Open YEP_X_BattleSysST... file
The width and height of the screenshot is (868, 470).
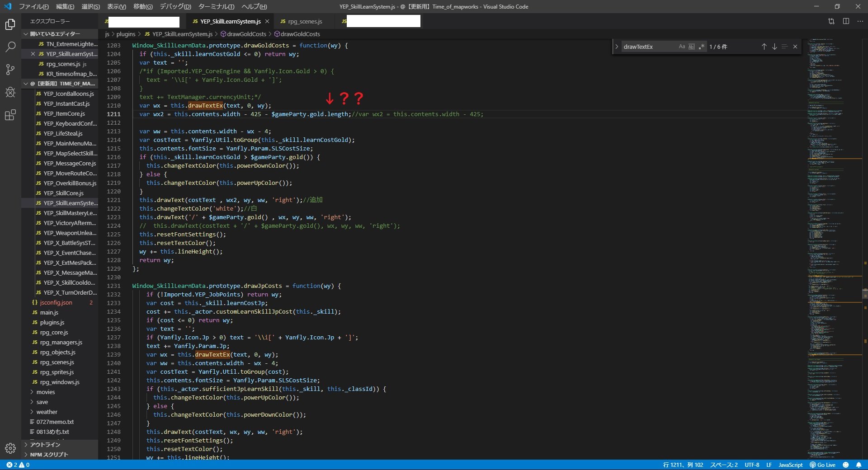point(60,243)
